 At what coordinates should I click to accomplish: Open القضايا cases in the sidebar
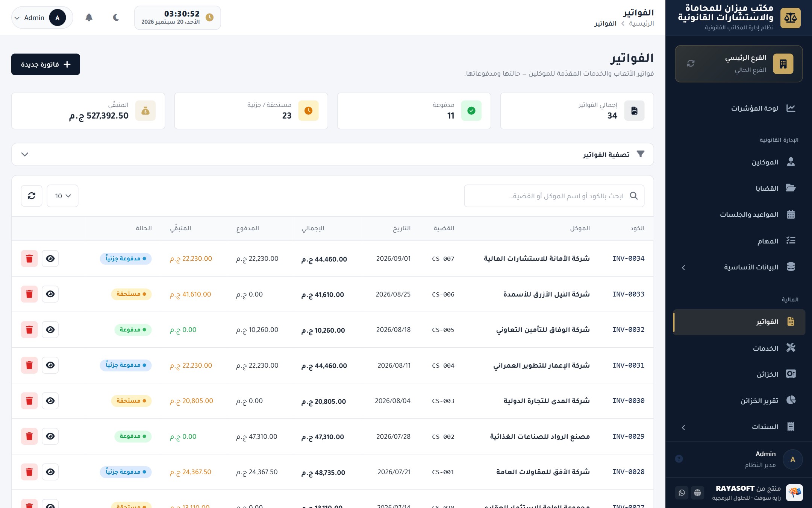pos(739,188)
